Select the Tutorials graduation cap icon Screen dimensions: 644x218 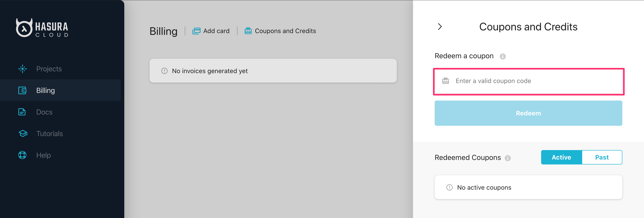22,133
